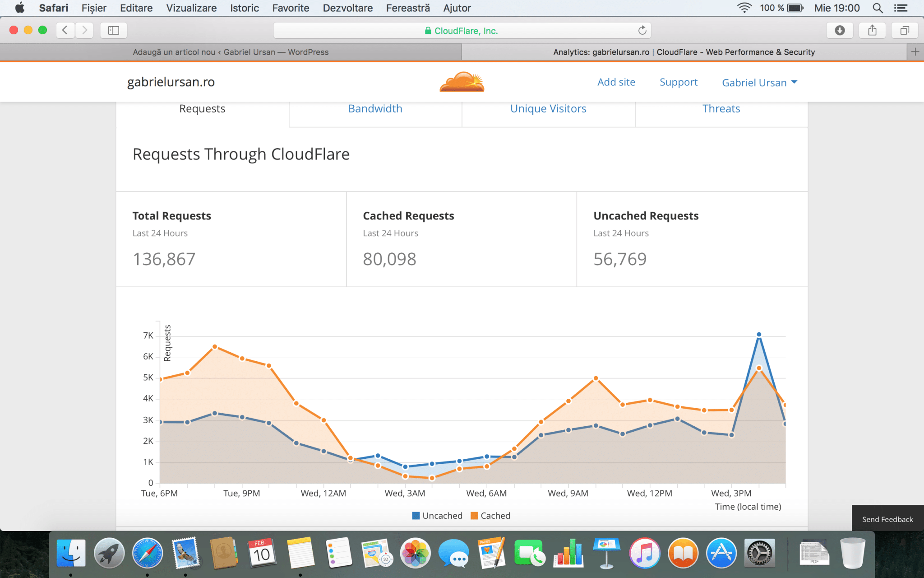This screenshot has width=924, height=578.
Task: Open Launchpad from the Dock
Action: (x=109, y=553)
